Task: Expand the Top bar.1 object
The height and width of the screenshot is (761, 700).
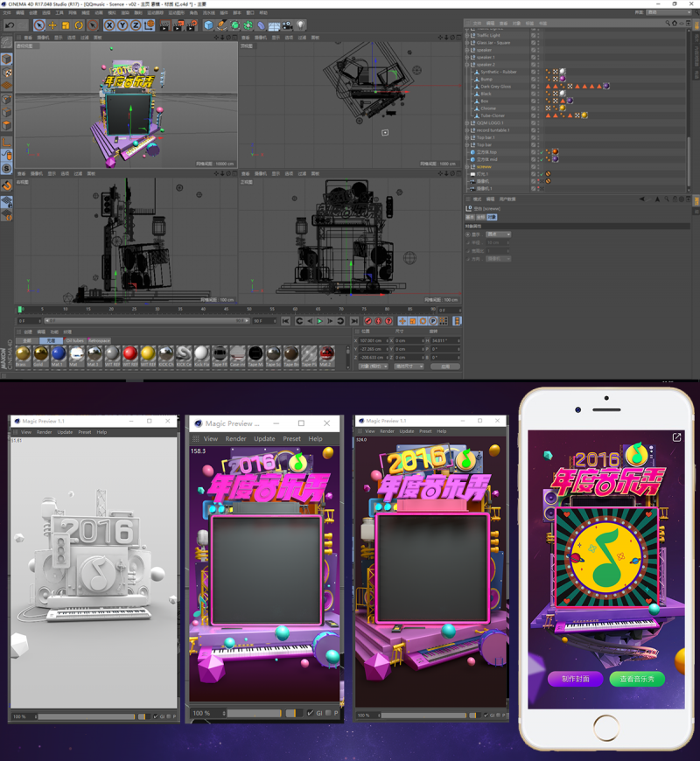Action: click(x=467, y=137)
